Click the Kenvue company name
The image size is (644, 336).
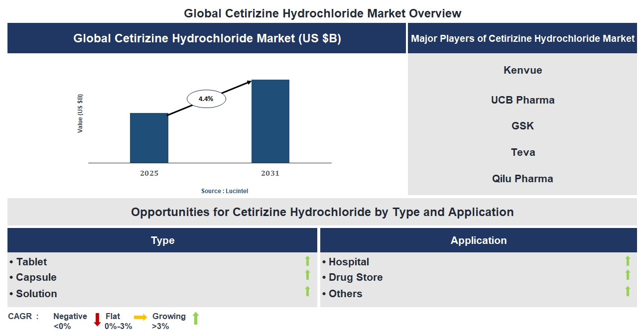(522, 70)
